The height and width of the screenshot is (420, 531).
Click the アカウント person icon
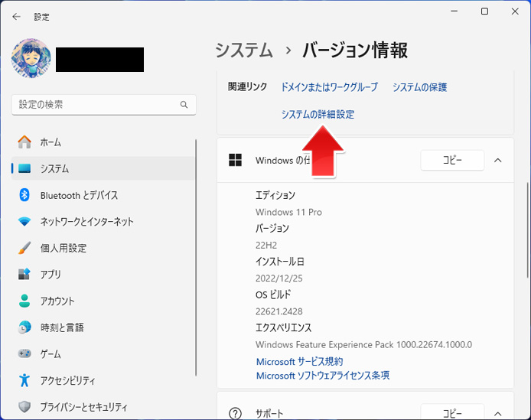(x=24, y=301)
